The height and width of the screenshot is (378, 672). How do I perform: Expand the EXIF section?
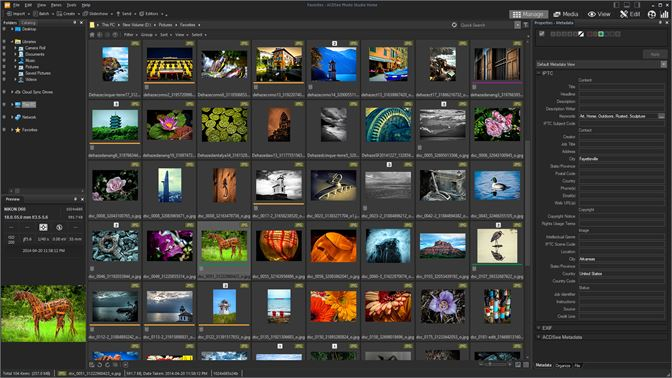(x=539, y=328)
